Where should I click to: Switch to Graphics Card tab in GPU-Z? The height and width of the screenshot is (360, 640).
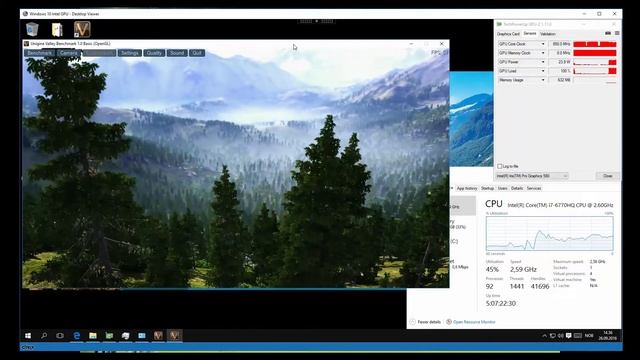click(508, 34)
